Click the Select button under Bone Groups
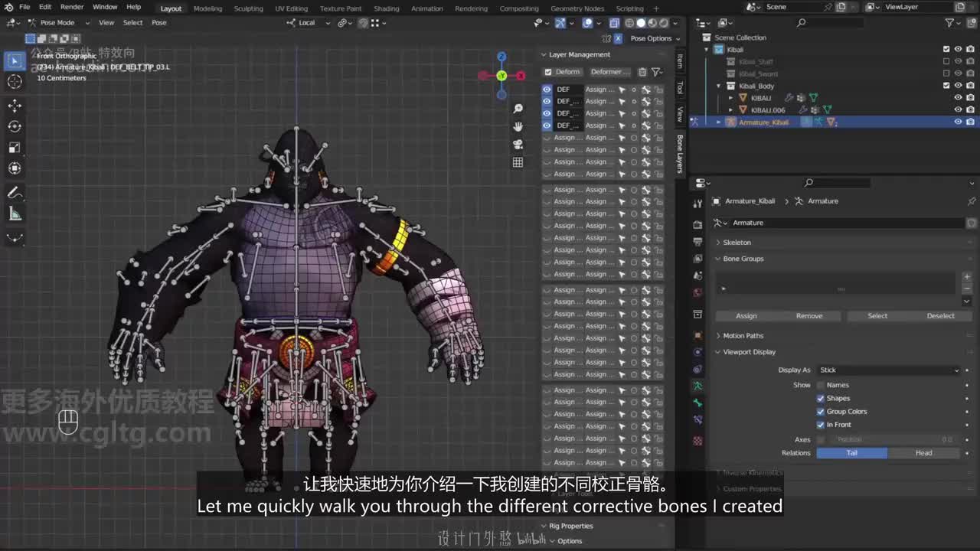Image resolution: width=980 pixels, height=551 pixels. (877, 316)
